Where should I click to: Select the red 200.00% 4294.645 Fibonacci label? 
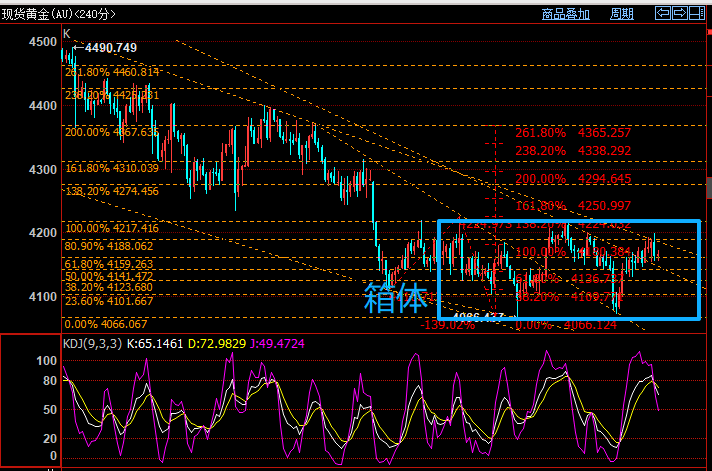tap(573, 179)
